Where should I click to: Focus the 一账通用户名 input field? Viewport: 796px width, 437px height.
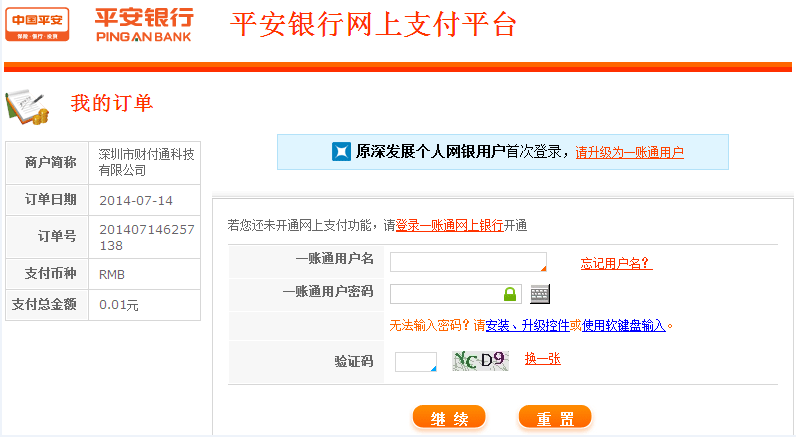(x=468, y=262)
